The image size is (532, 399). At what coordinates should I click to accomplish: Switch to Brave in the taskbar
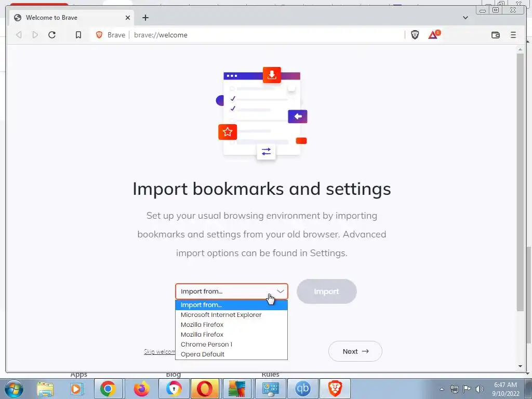(335, 389)
